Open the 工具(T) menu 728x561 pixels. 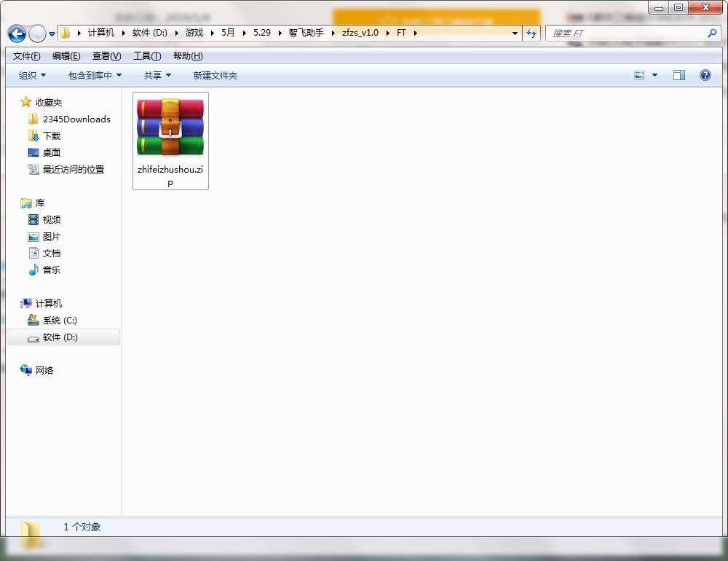147,56
